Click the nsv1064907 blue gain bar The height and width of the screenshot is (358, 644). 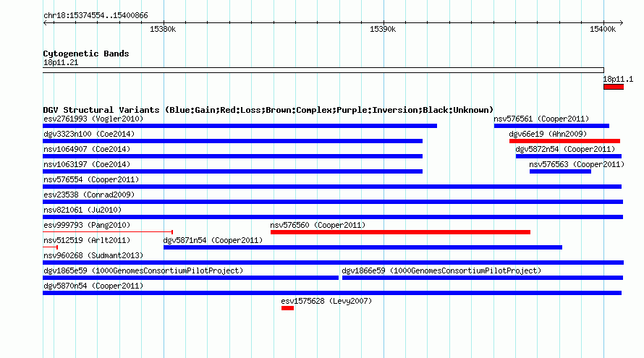pos(232,156)
